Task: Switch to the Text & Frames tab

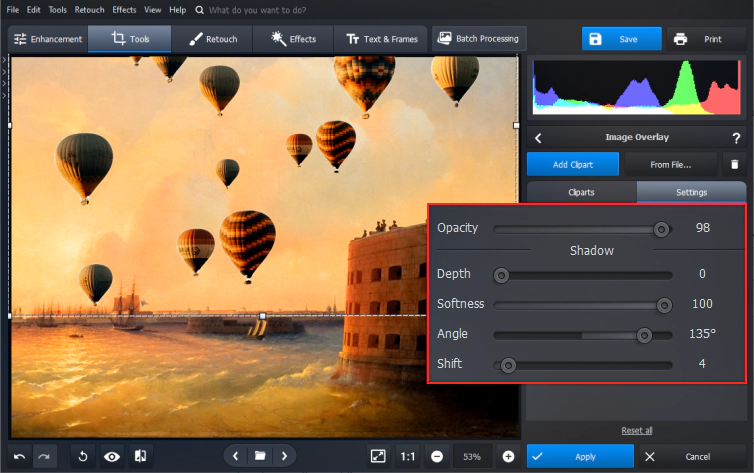Action: tap(382, 39)
